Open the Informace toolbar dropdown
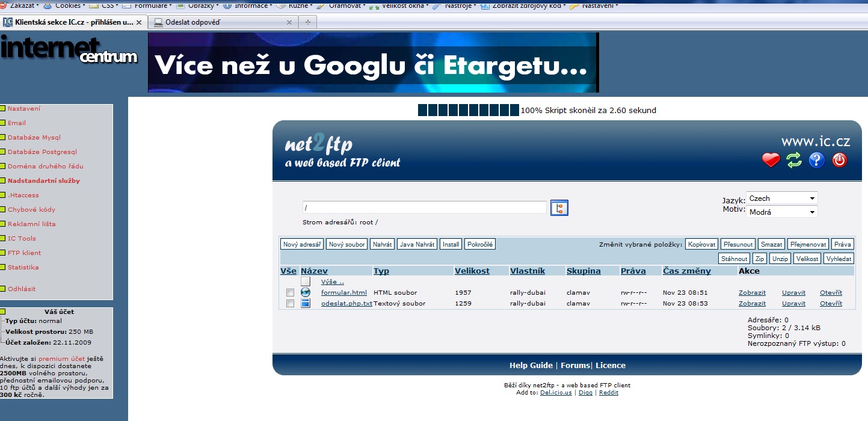 pos(247,5)
